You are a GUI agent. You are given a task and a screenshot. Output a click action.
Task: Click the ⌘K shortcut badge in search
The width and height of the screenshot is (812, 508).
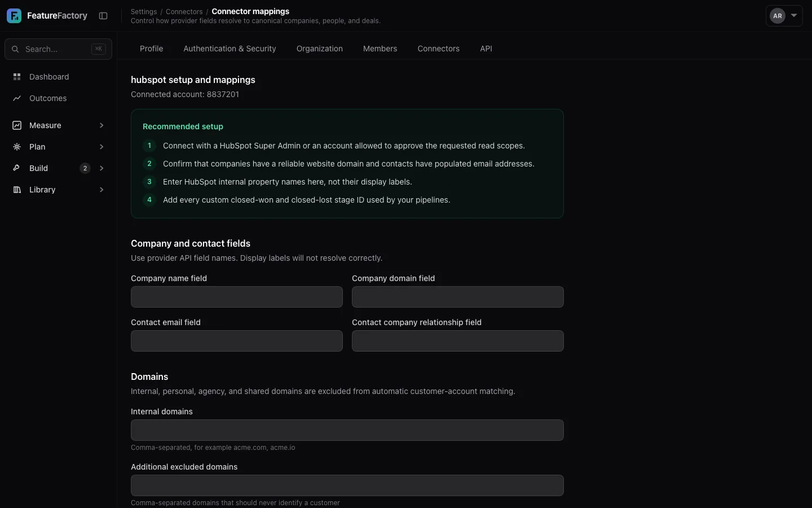pyautogui.click(x=99, y=49)
